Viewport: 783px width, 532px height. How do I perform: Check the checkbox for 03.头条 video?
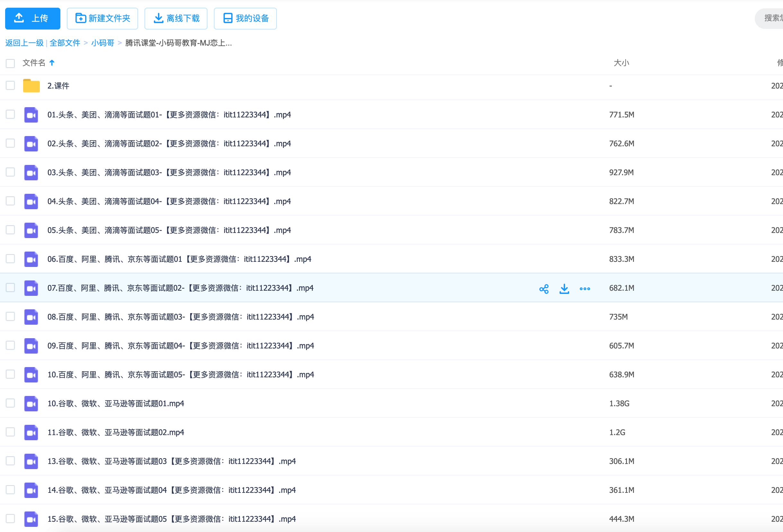coord(11,172)
